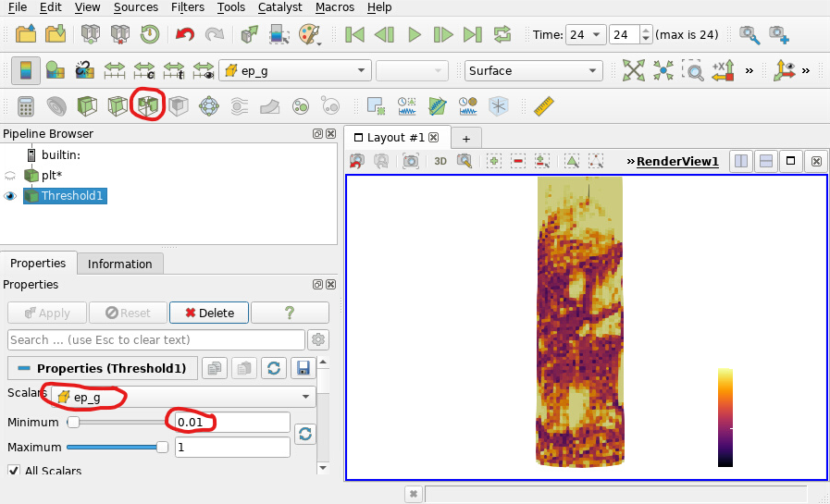Open the Sources menu

point(135,7)
